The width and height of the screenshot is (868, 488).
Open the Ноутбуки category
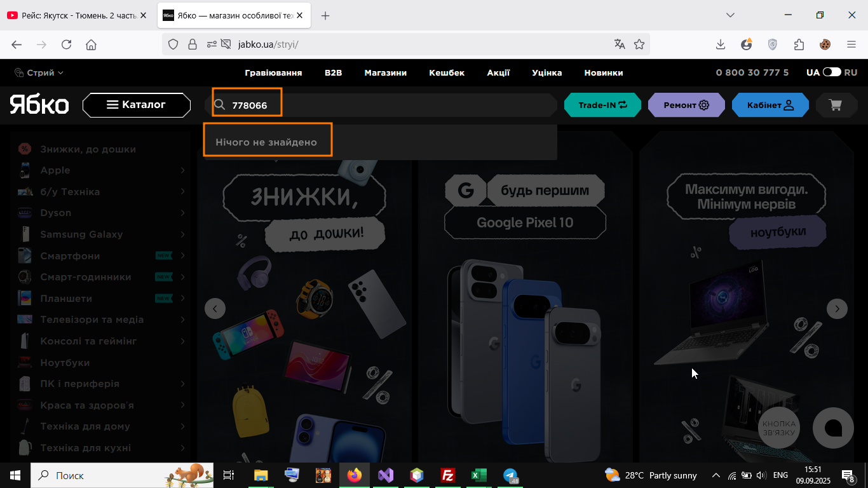[x=65, y=362]
